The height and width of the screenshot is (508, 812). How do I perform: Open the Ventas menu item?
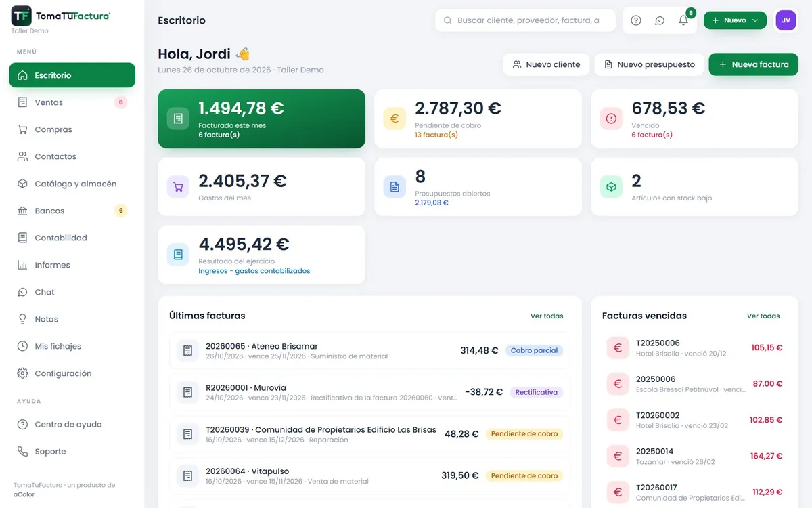pyautogui.click(x=72, y=102)
